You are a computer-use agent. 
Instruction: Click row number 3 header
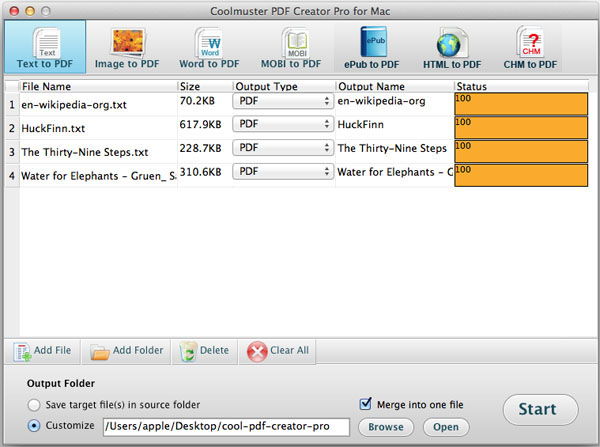[12, 152]
